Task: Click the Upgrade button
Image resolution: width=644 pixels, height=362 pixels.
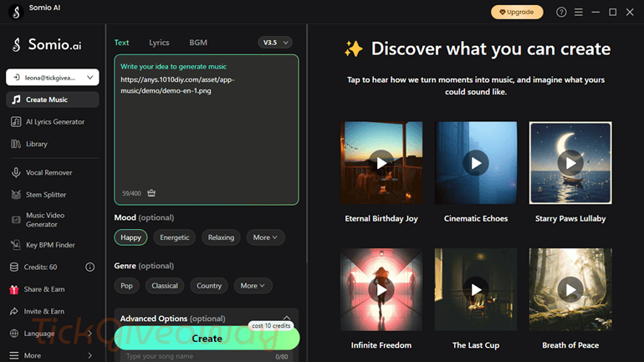Action: click(517, 13)
